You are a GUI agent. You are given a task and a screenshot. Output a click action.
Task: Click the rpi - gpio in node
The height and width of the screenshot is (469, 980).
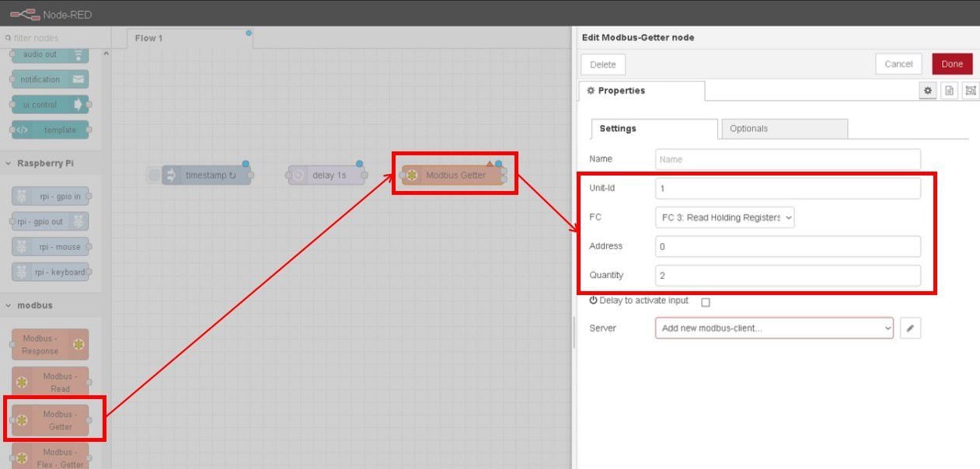tap(51, 196)
